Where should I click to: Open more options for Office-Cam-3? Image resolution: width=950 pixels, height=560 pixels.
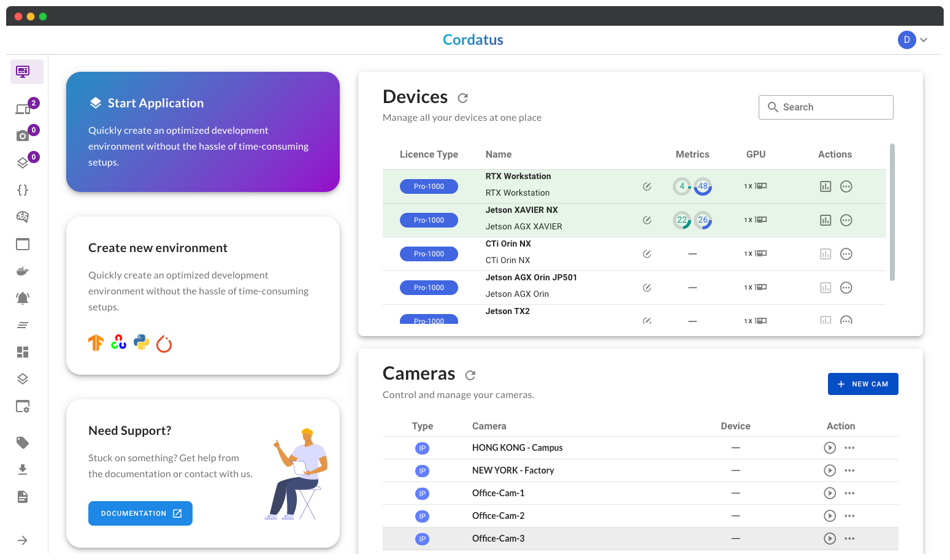[x=849, y=539]
